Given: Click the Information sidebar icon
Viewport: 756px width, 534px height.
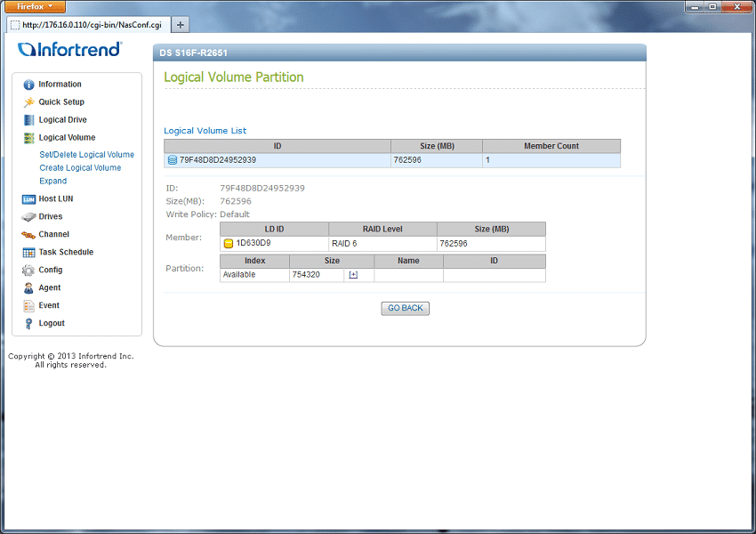Looking at the screenshot, I should click(x=29, y=85).
